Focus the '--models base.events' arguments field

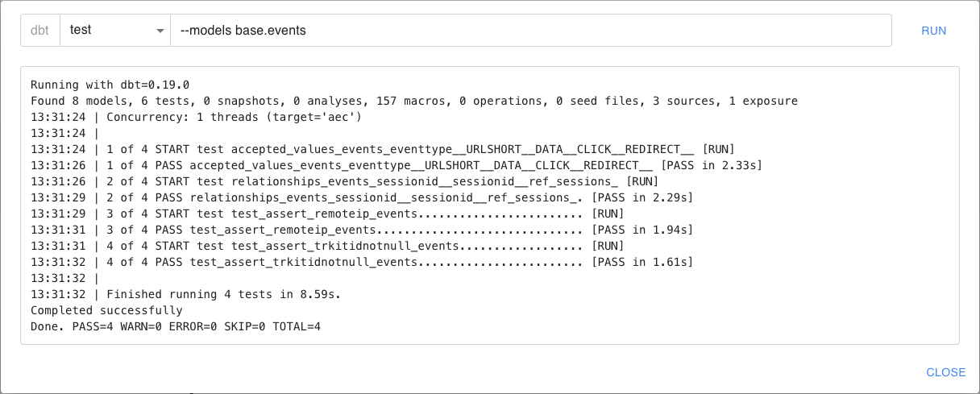530,31
